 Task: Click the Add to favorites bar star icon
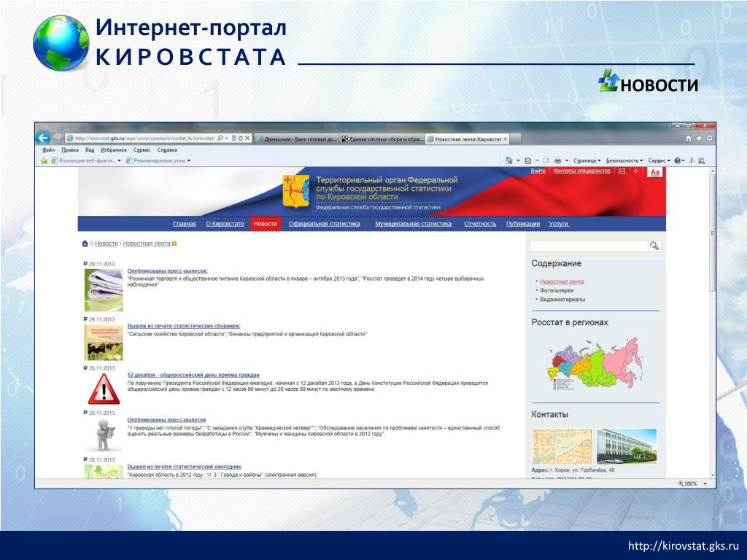point(44,161)
